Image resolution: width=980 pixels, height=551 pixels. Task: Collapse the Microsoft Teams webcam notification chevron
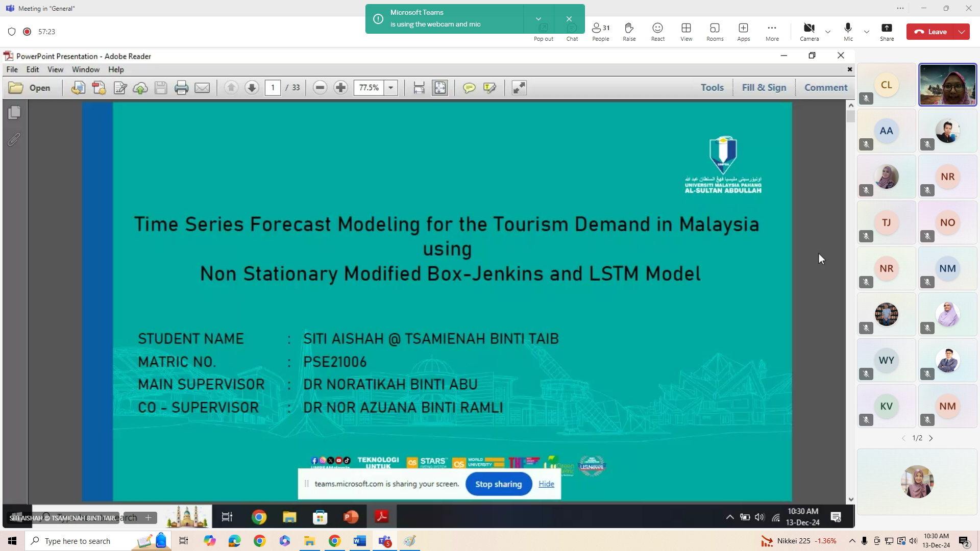coord(538,19)
